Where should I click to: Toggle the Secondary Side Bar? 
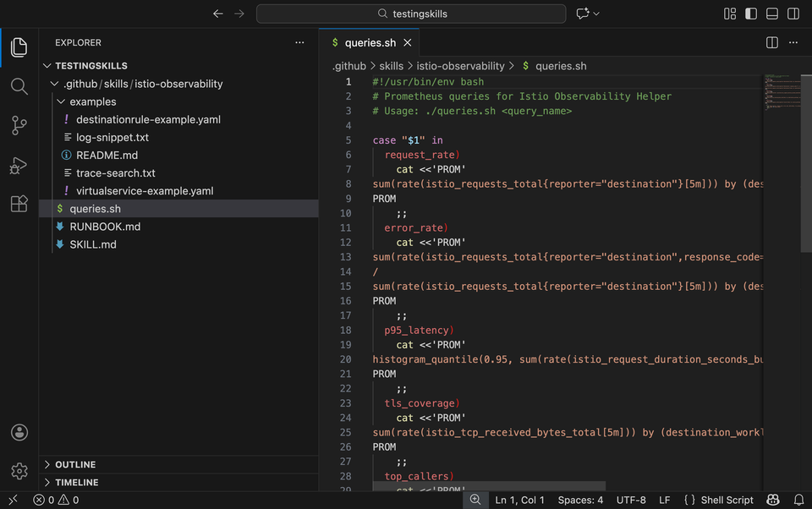coord(793,14)
